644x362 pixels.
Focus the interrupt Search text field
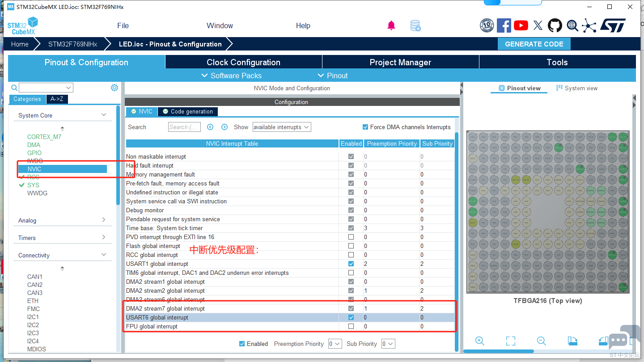(x=184, y=127)
